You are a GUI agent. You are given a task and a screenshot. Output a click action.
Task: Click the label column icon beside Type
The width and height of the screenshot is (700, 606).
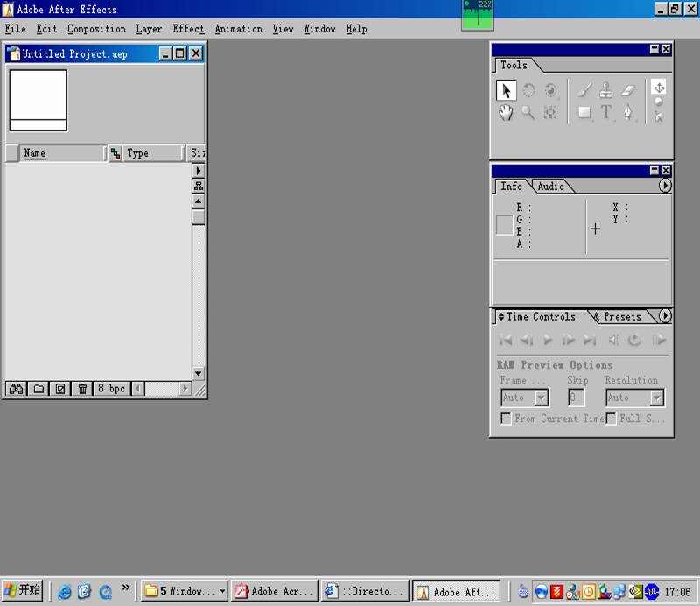(115, 153)
